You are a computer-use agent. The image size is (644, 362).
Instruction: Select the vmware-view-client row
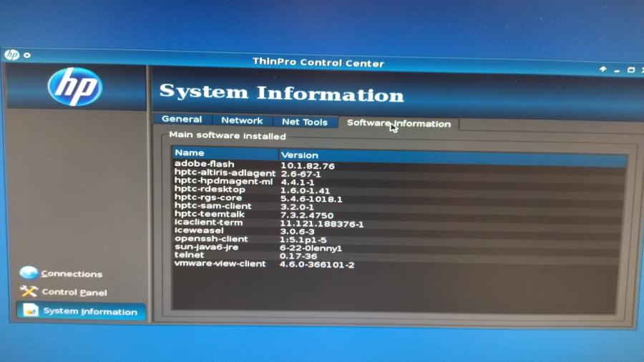click(x=396, y=264)
